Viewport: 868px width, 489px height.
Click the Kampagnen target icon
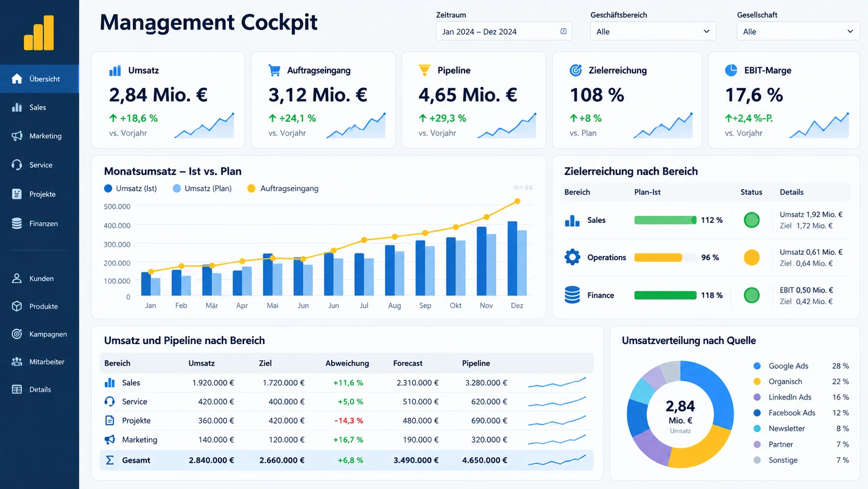tap(17, 334)
